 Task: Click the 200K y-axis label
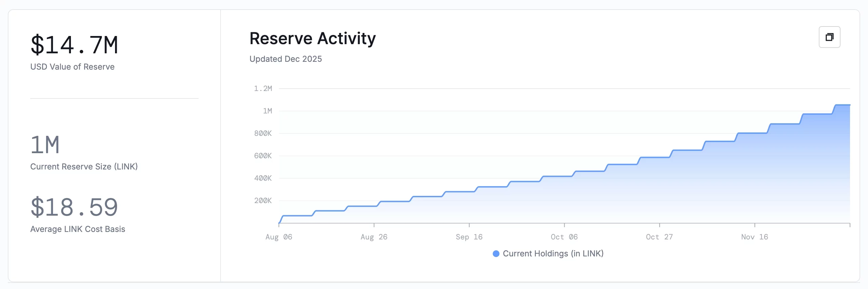263,201
